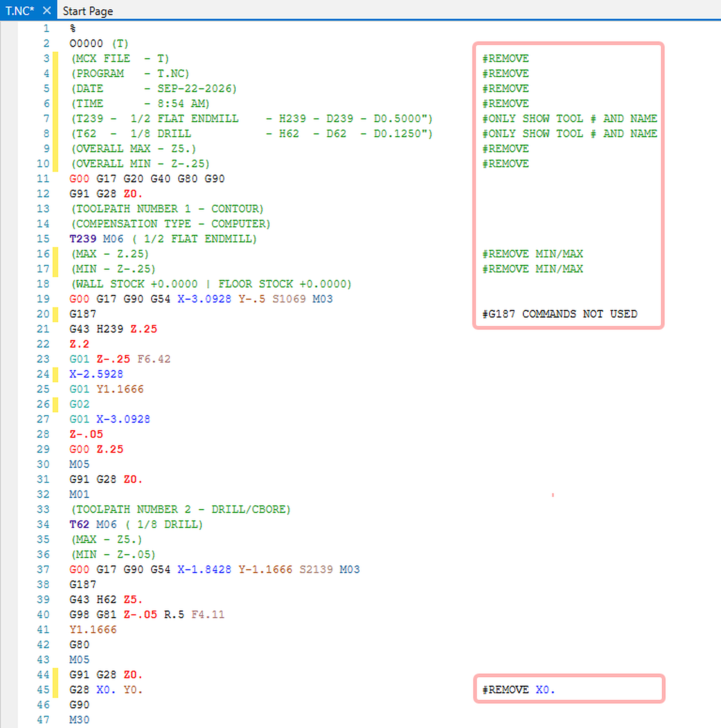Viewport: 721px width, 728px height.
Task: Click the '#REMOVE X0.' note
Action: (519, 690)
